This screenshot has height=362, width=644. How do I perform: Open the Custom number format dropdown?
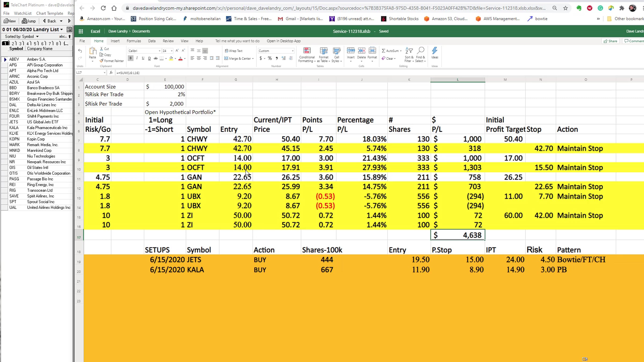pos(292,51)
